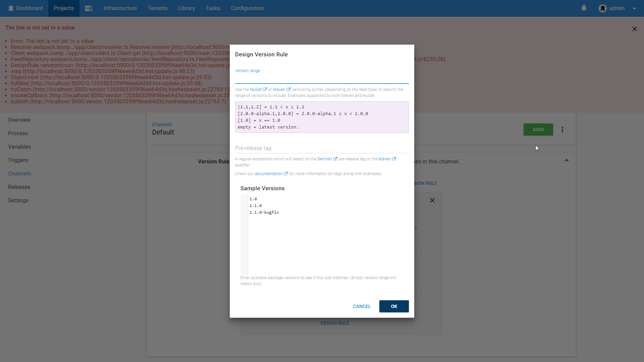Click the Design Rule link behind the dialog
Viewport: 644px width, 362px height.
tap(335, 323)
